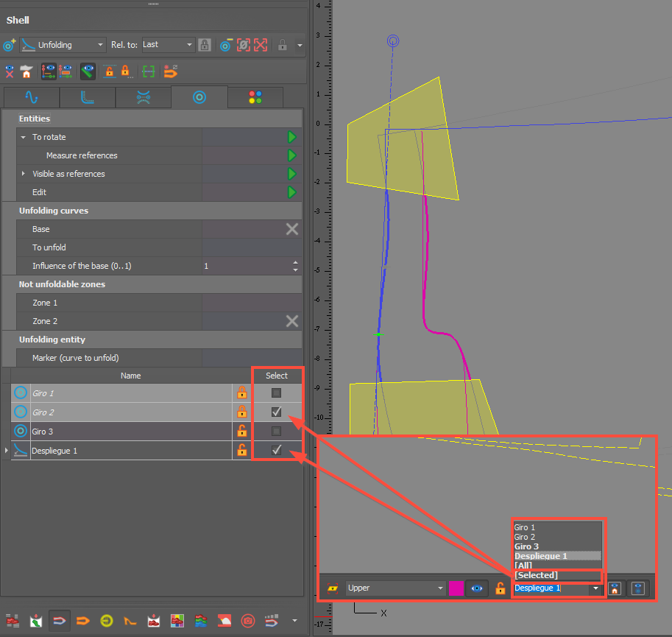Click the magenta color swatch beside Upper
Screen dimensions: 672x637
(x=456, y=588)
